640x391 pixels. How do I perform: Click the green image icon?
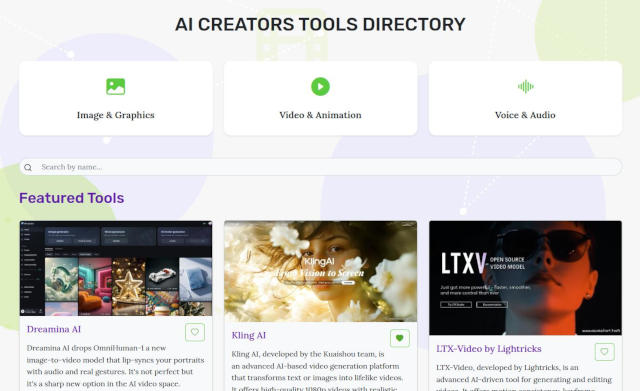(116, 87)
